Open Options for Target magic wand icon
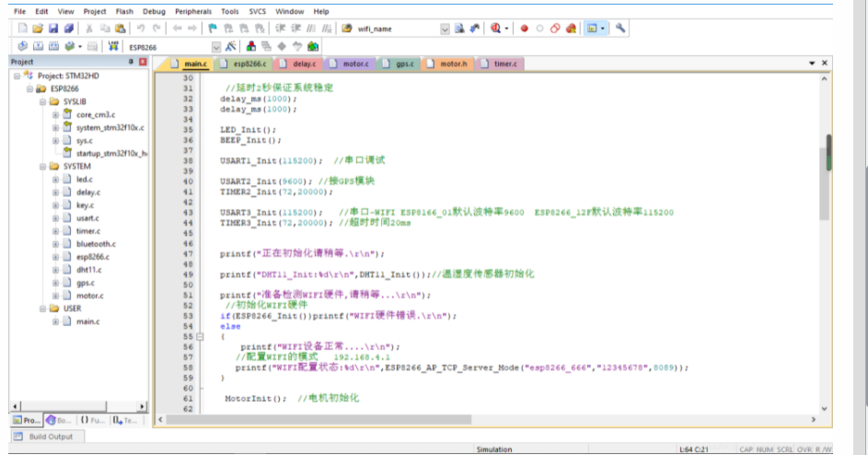This screenshot has height=455, width=868. pyautogui.click(x=230, y=46)
